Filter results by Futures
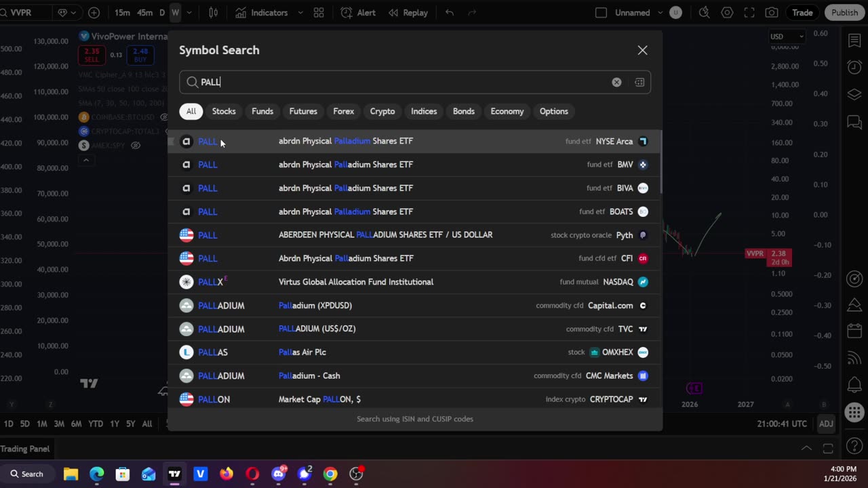Image resolution: width=868 pixels, height=488 pixels. [x=303, y=111]
